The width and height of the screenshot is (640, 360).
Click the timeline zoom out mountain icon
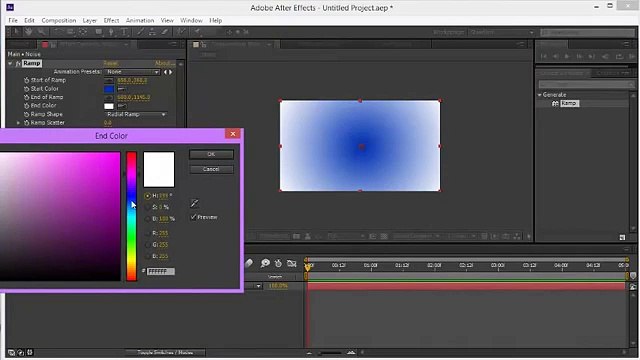pyautogui.click(x=309, y=352)
